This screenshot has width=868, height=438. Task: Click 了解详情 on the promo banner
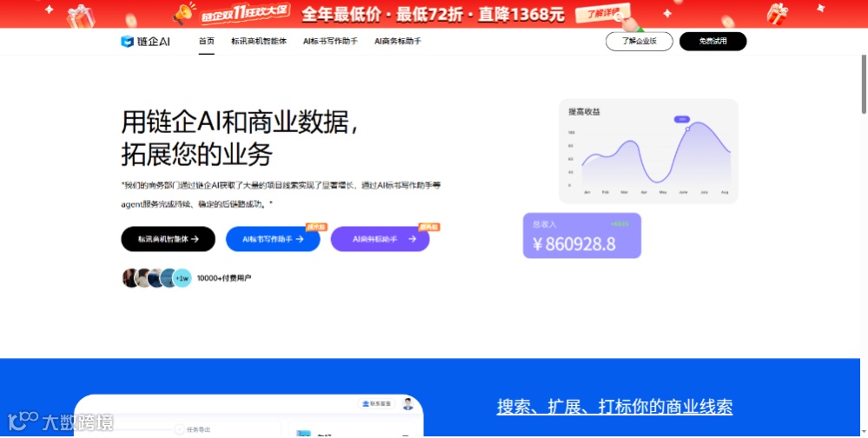tap(603, 14)
